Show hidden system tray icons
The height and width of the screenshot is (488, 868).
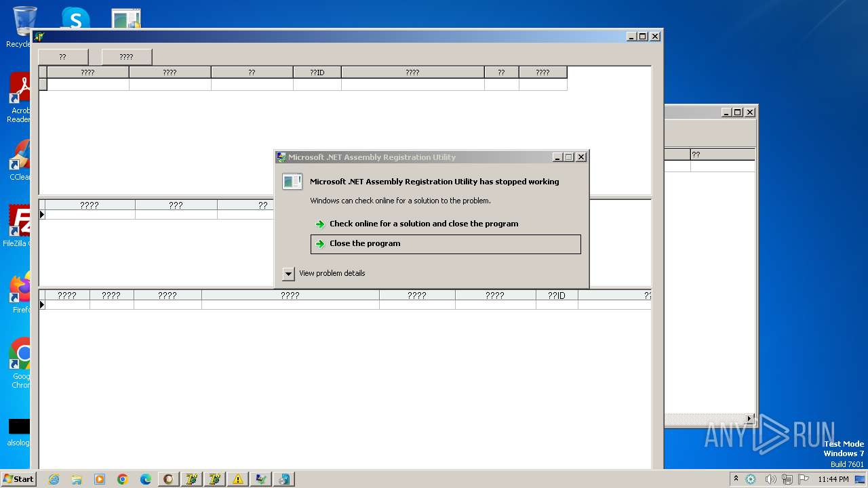pos(736,479)
